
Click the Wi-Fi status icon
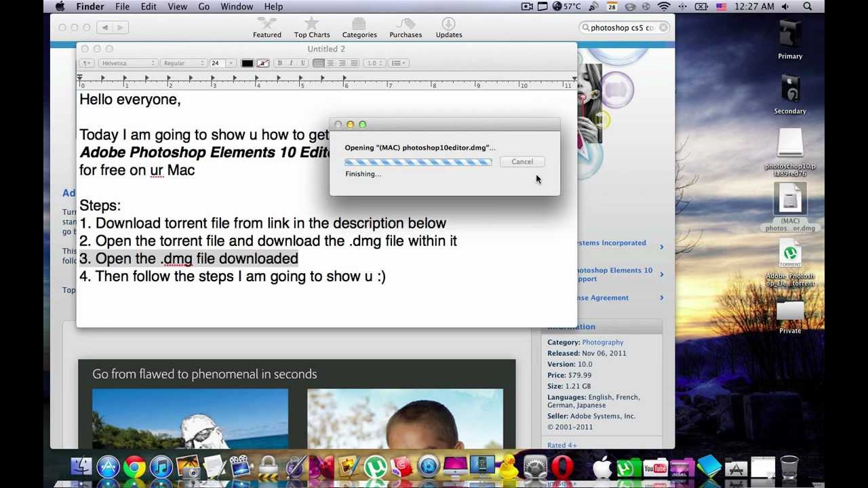(x=664, y=7)
